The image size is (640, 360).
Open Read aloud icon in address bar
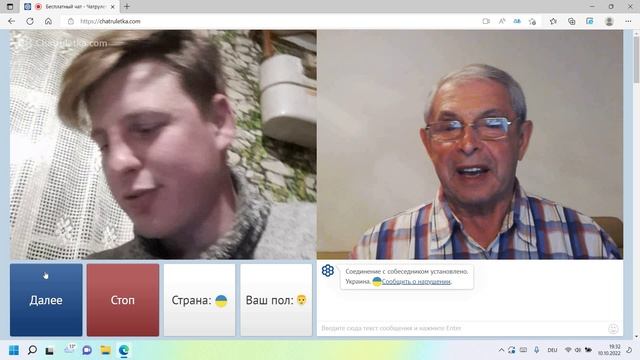coord(502,21)
